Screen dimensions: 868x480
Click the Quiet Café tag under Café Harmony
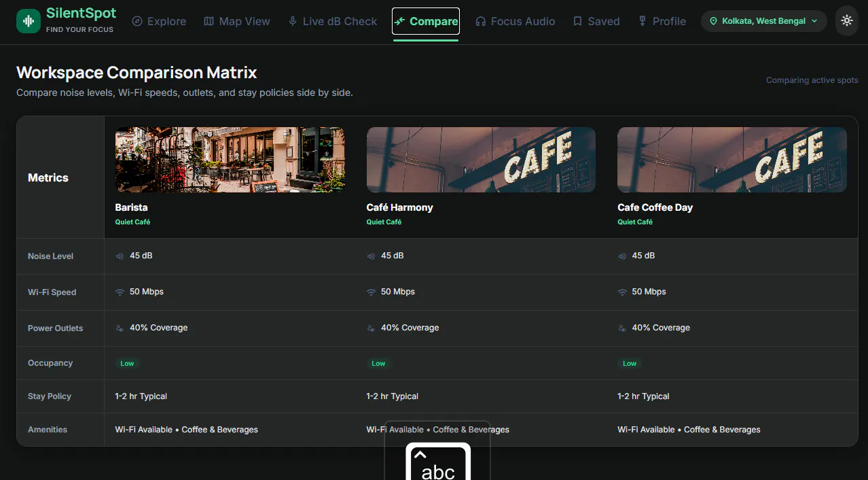(x=384, y=222)
